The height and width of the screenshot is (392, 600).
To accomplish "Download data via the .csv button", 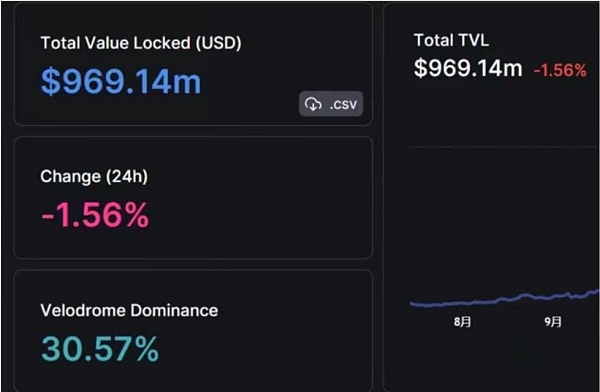I will click(x=331, y=104).
